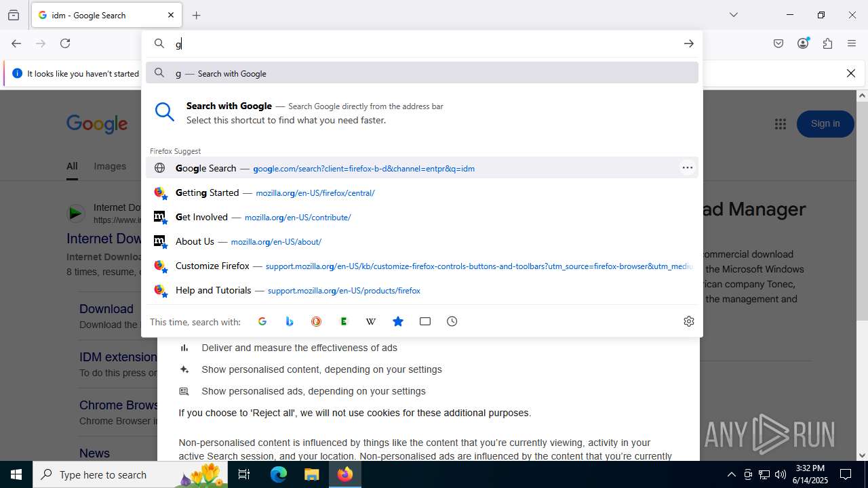Open the Google apps grid icon
This screenshot has width=868, height=488.
[781, 123]
